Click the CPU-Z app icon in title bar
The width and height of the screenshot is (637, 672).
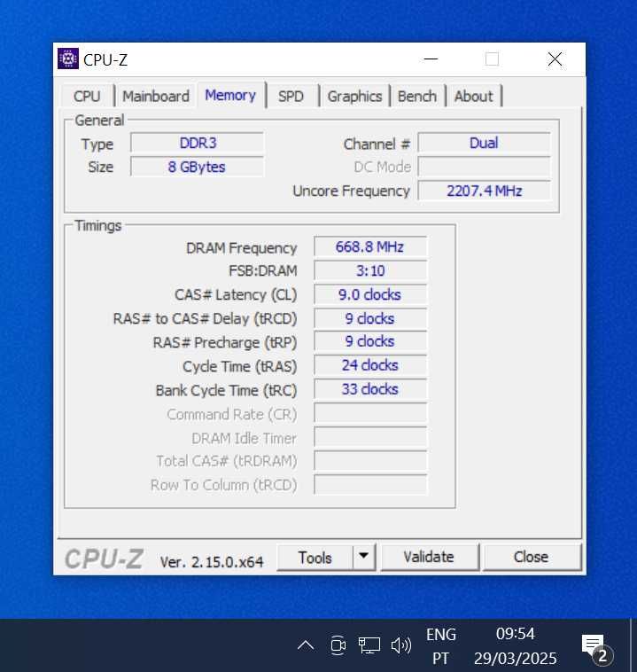(x=67, y=59)
